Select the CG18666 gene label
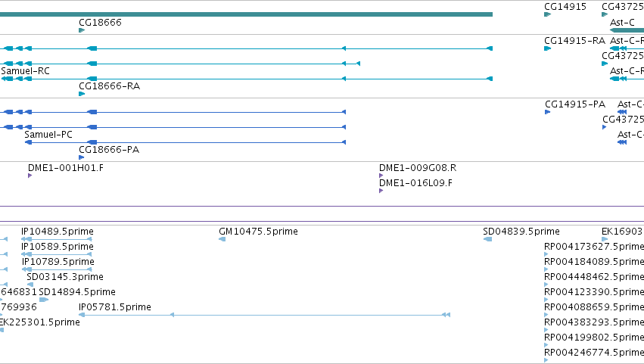The width and height of the screenshot is (644, 364). point(100,22)
